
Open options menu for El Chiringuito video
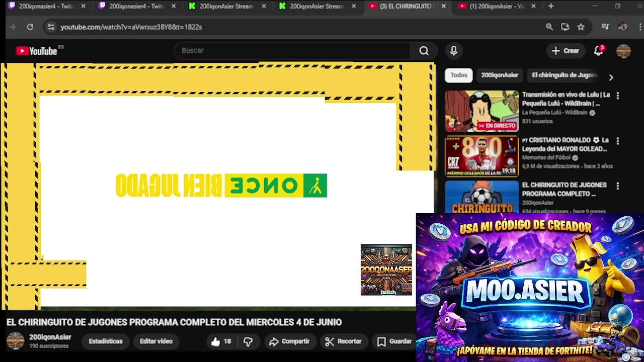click(618, 186)
